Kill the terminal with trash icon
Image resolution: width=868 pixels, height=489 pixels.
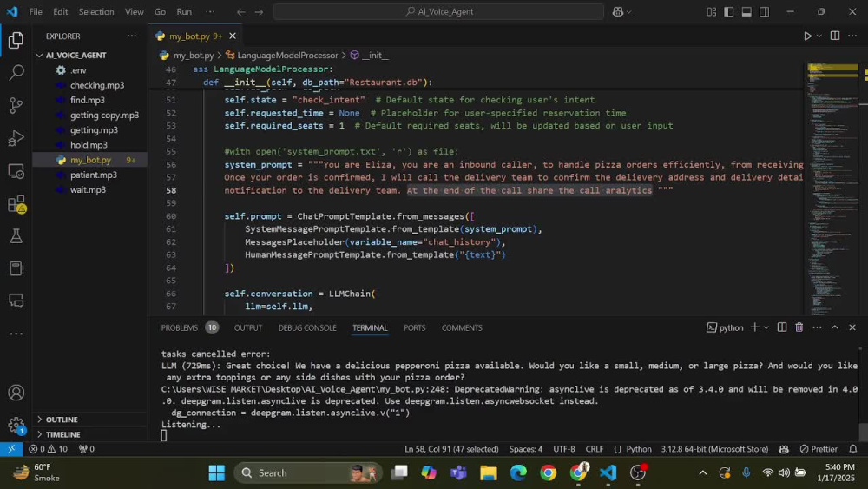[799, 327]
